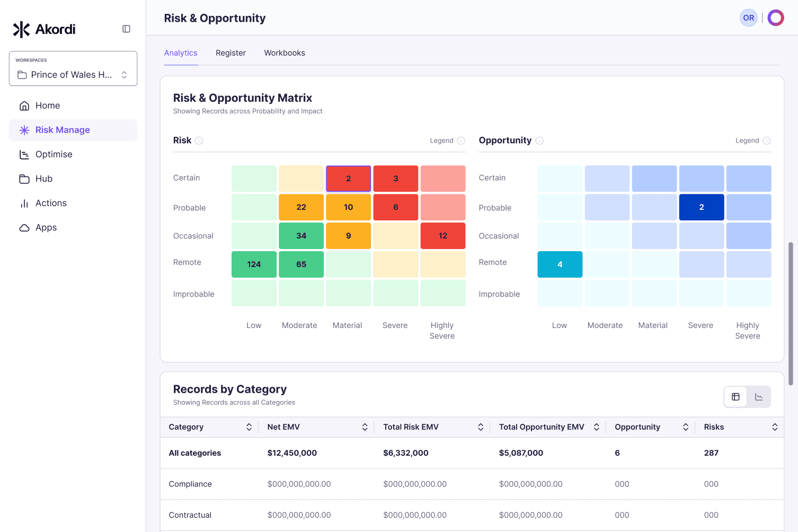Select the dark blue opportunity cell showing 2
Image resolution: width=798 pixels, height=532 pixels.
(x=702, y=207)
